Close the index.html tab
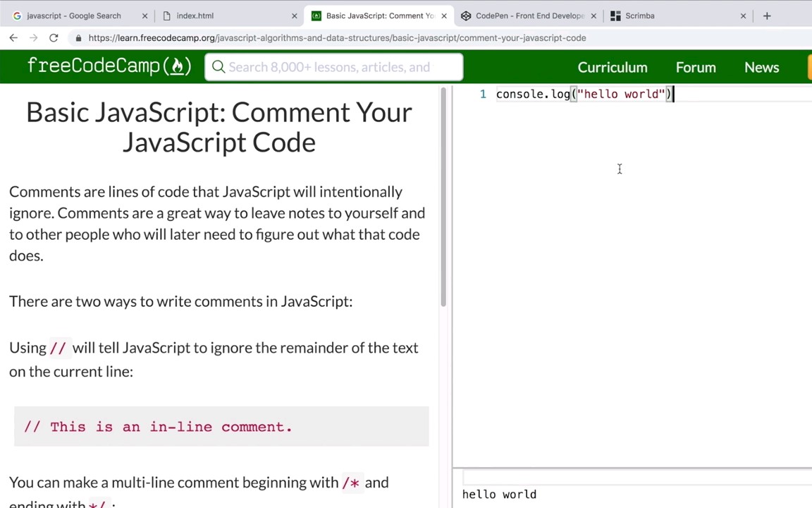Screen dimensions: 812x508 click(294, 16)
